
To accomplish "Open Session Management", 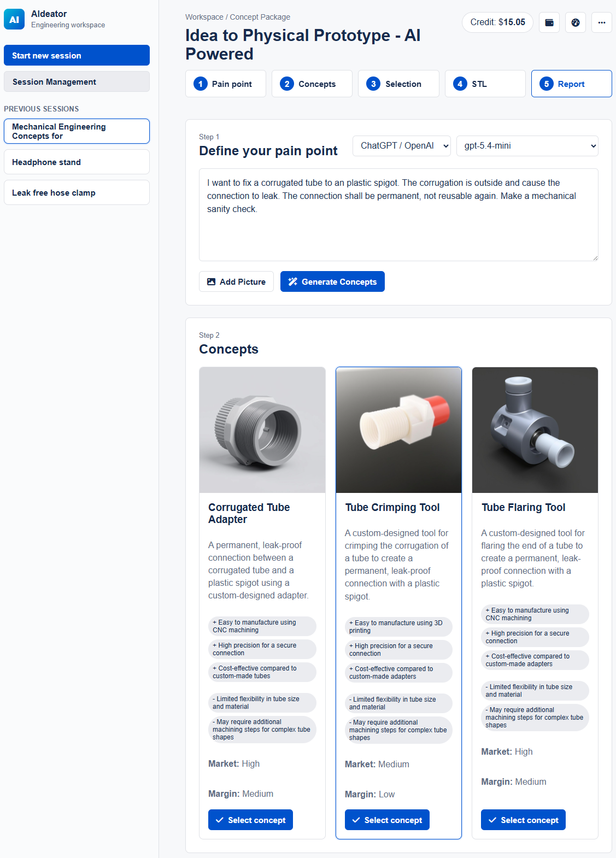I will click(77, 81).
